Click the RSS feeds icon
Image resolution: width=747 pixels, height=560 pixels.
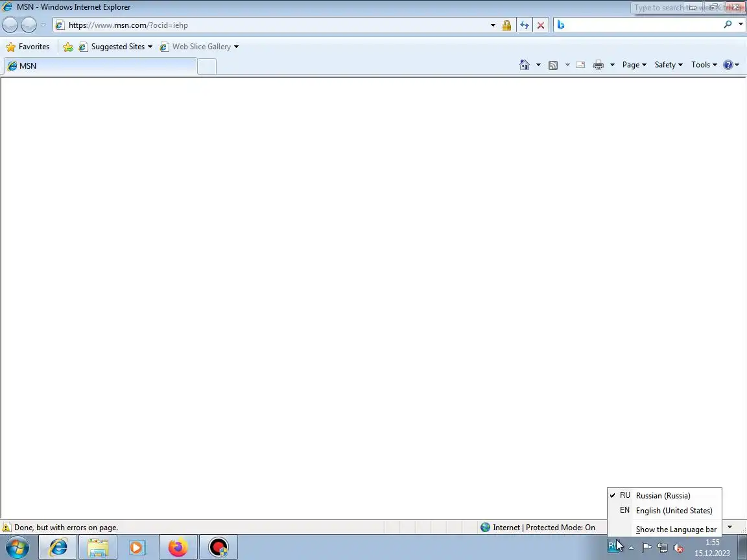tap(553, 65)
